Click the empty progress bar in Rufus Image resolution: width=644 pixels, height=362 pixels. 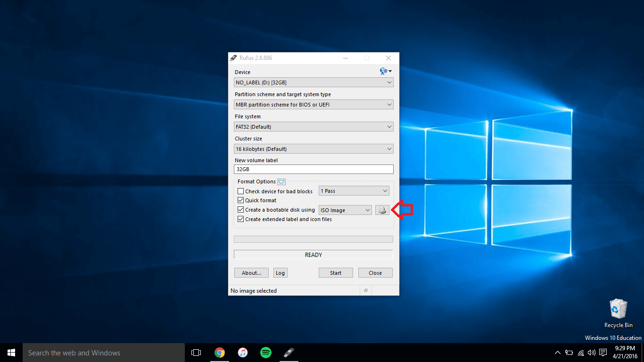(314, 239)
